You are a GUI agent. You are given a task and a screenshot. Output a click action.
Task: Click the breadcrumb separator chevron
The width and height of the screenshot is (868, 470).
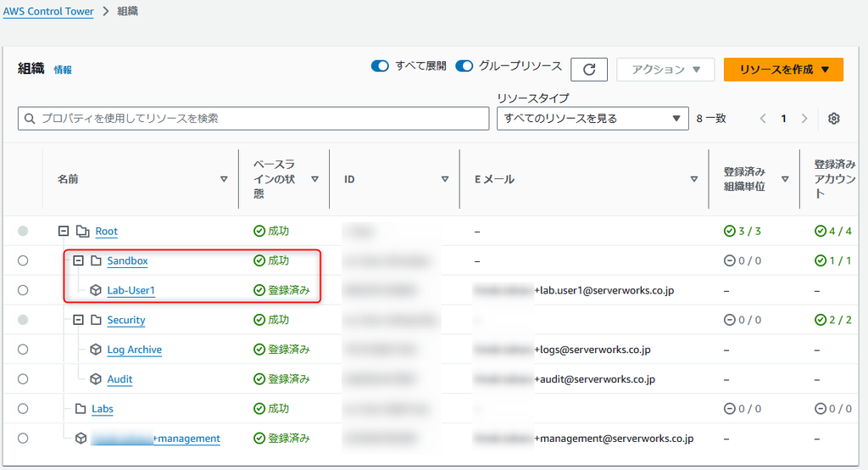(x=106, y=11)
